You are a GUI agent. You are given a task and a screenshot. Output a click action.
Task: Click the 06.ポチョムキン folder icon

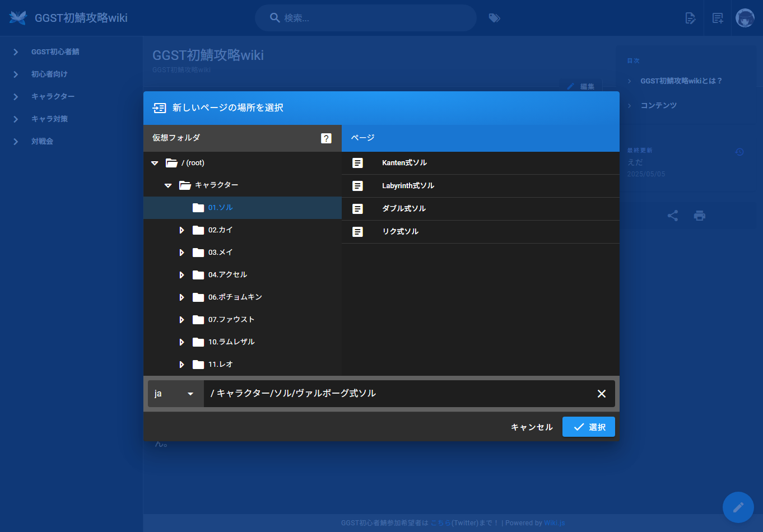click(198, 297)
